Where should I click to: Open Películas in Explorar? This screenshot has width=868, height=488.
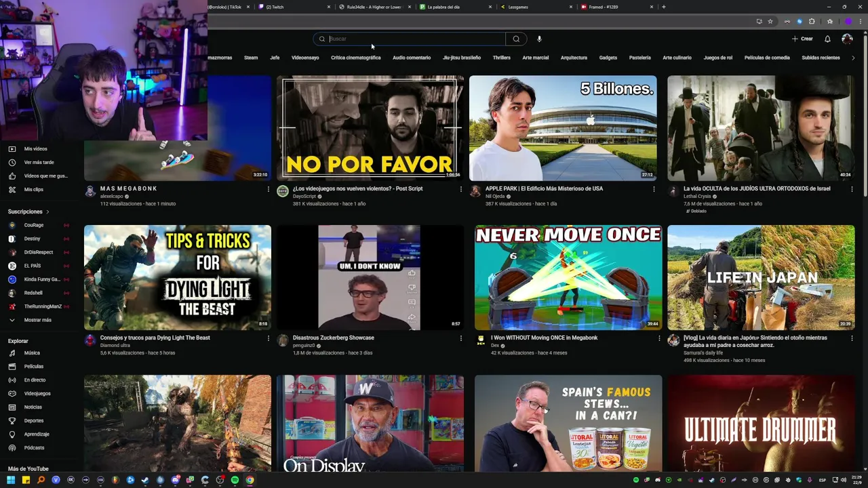click(34, 367)
